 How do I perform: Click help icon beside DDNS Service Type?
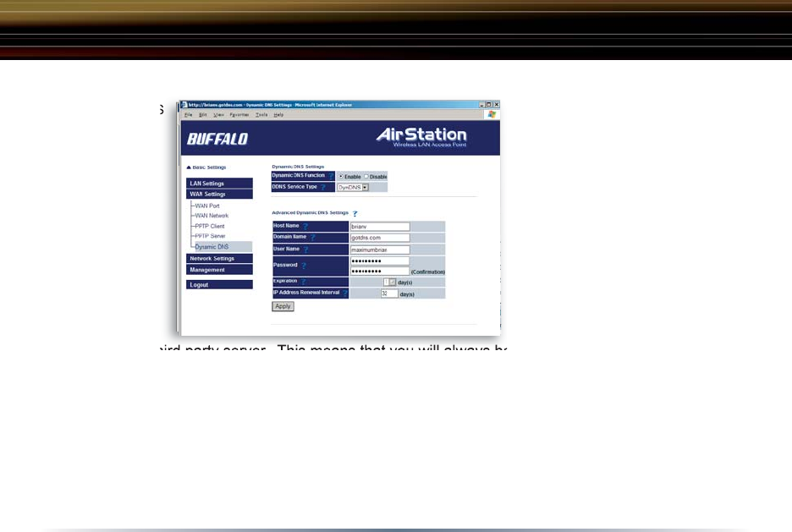coord(322,187)
